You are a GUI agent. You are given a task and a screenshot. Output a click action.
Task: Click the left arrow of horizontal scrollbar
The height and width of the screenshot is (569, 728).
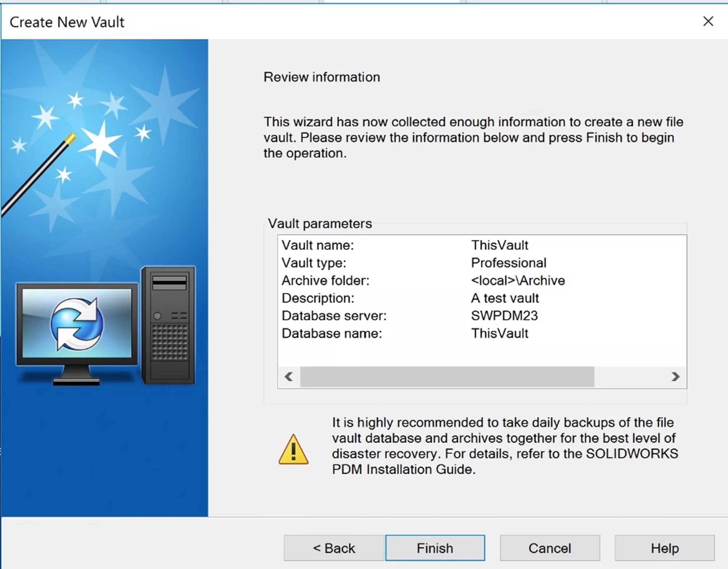pos(289,377)
